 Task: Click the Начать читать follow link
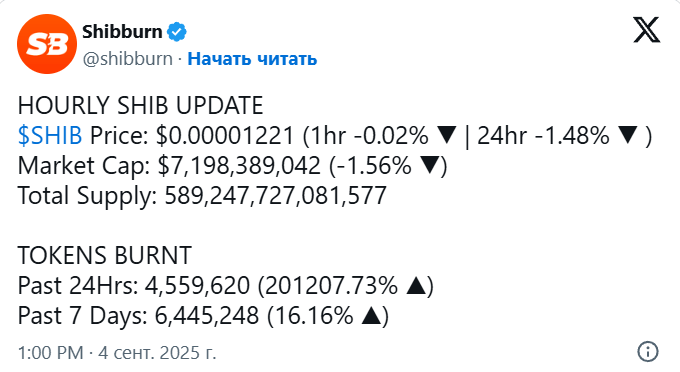(x=252, y=59)
